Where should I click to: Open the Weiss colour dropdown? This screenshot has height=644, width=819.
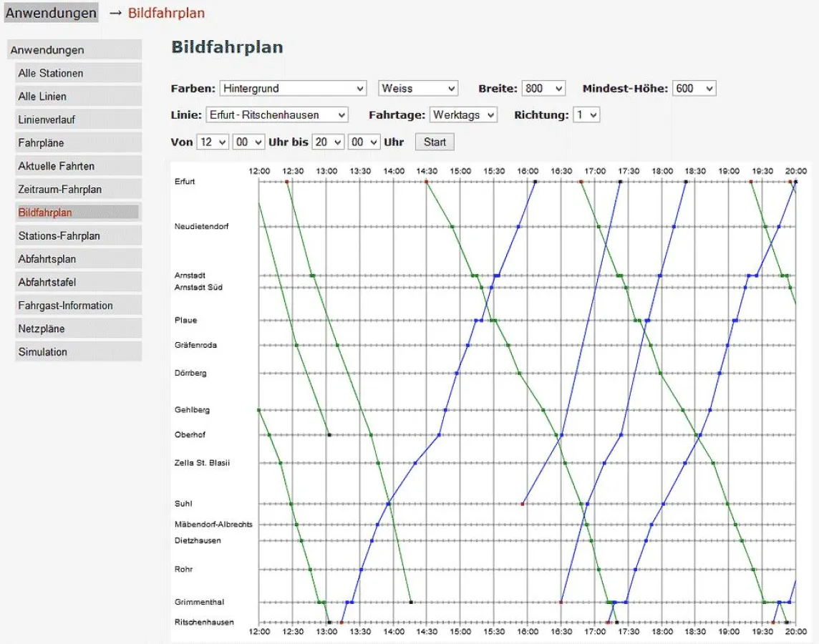[418, 89]
